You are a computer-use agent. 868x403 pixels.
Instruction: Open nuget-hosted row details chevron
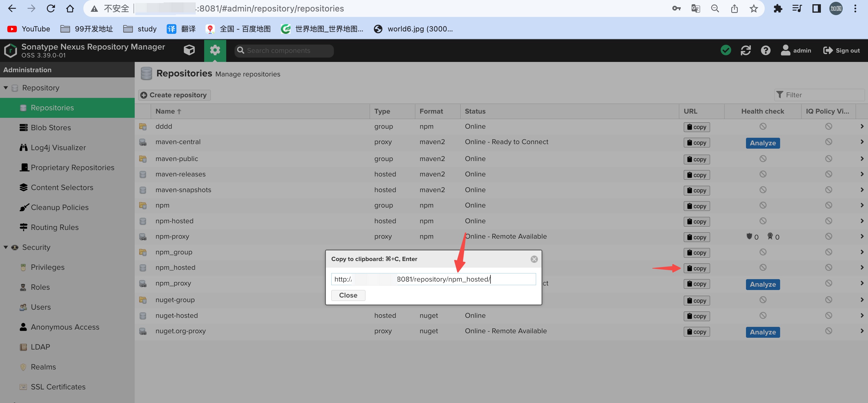(862, 315)
